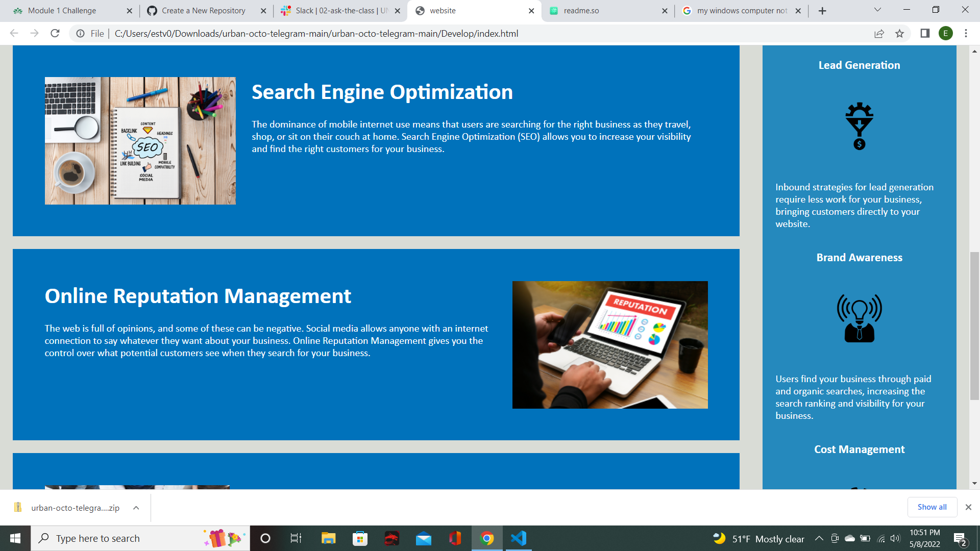Open profile avatar E
This screenshot has height=551, width=980.
pos(946,33)
